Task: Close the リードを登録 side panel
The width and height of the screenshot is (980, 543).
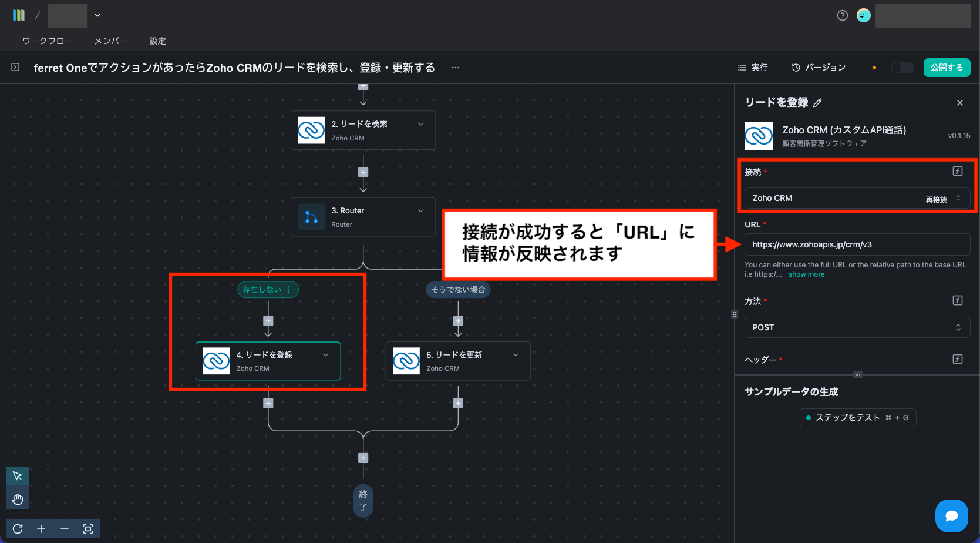Action: (x=960, y=103)
